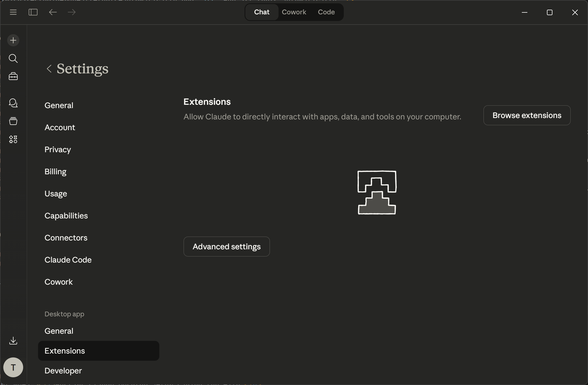Select Connectors in settings list
Image resolution: width=588 pixels, height=385 pixels.
[66, 238]
